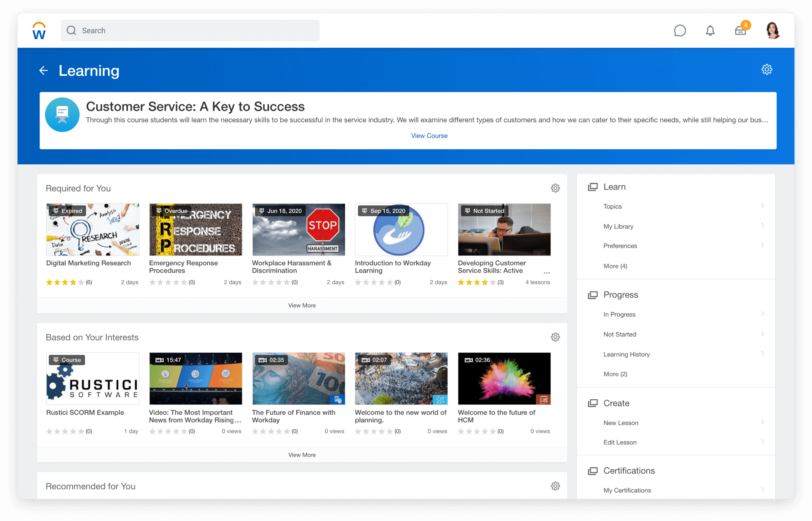Expand More (4) under Learn
This screenshot has height=521, width=812.
[x=615, y=266]
